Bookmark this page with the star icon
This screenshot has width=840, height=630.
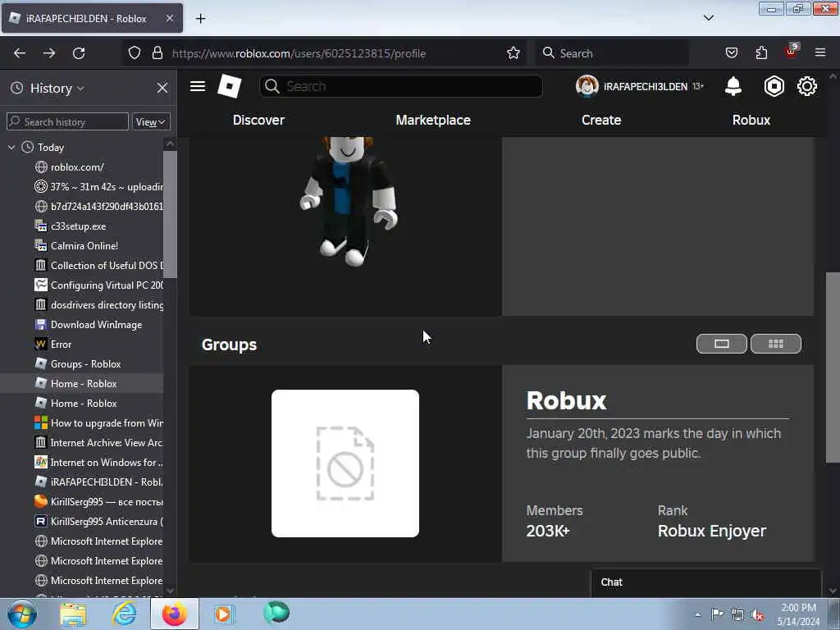(x=514, y=53)
